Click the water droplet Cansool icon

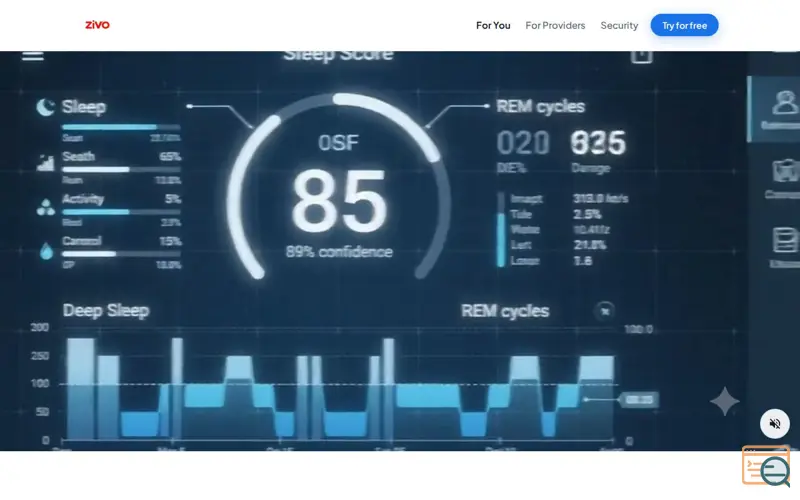[x=46, y=251]
